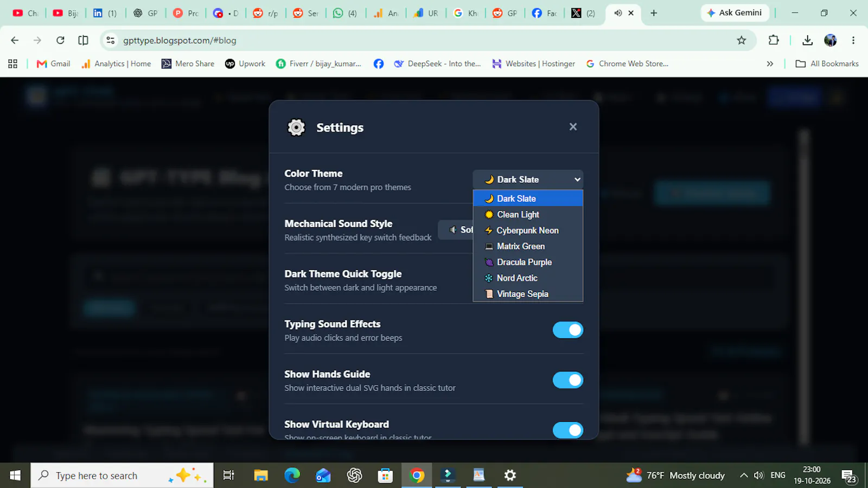Show hidden system tray icons

click(x=744, y=476)
